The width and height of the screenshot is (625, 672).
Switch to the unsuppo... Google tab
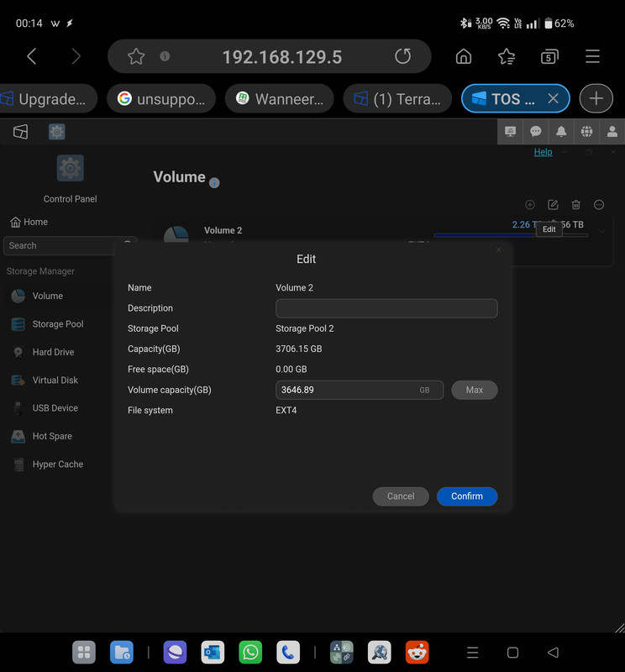click(x=161, y=99)
